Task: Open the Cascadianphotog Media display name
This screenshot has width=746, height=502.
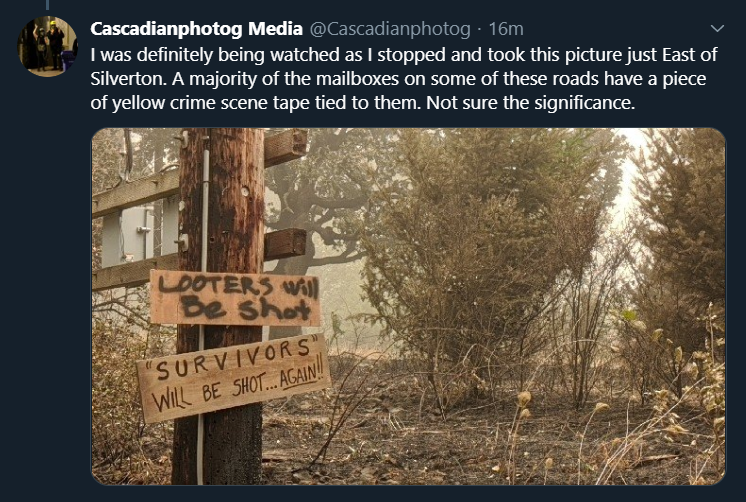Action: [x=196, y=29]
